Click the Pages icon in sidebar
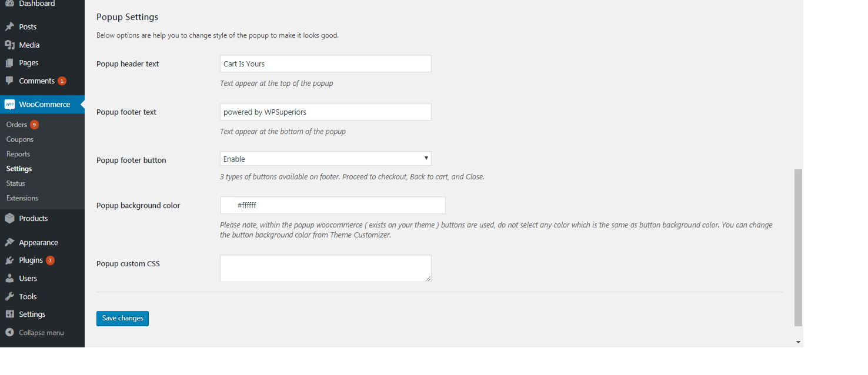The width and height of the screenshot is (868, 375). 9,63
